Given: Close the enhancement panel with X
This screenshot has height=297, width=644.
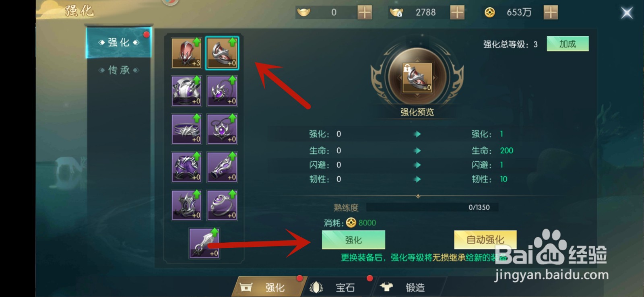Looking at the screenshot, I should click(x=627, y=13).
